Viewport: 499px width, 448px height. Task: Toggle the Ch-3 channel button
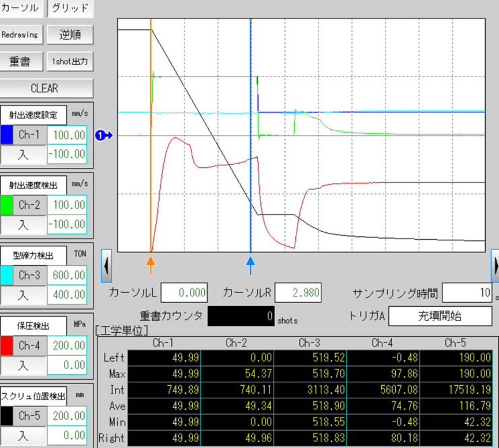[29, 275]
